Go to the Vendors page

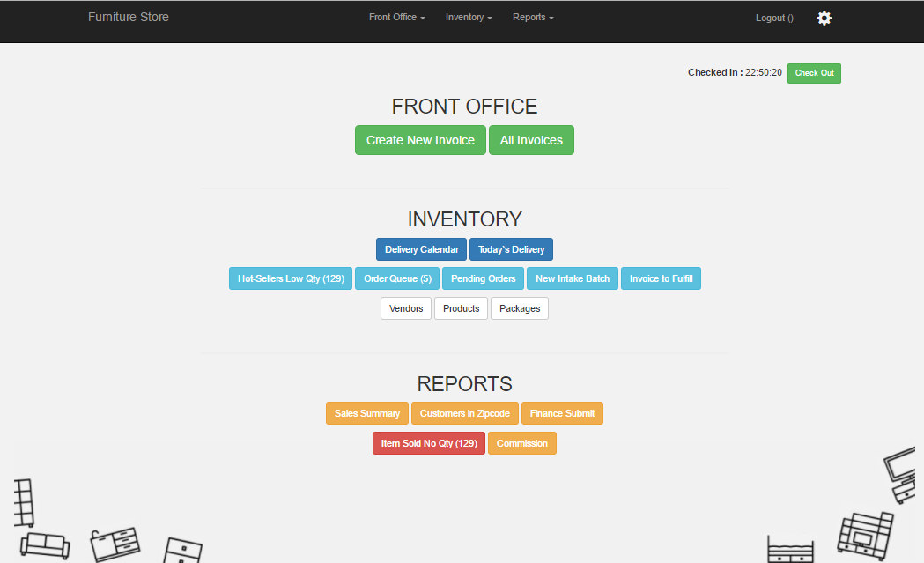406,308
